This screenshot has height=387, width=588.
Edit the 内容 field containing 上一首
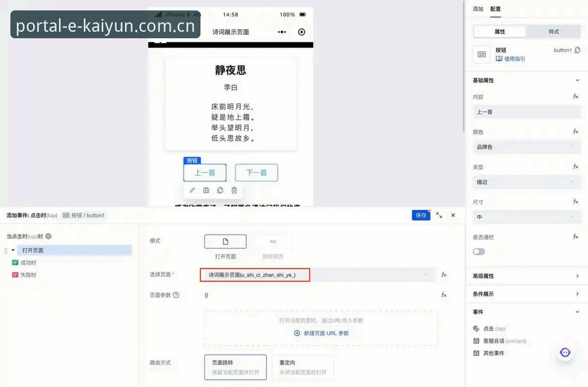click(526, 112)
